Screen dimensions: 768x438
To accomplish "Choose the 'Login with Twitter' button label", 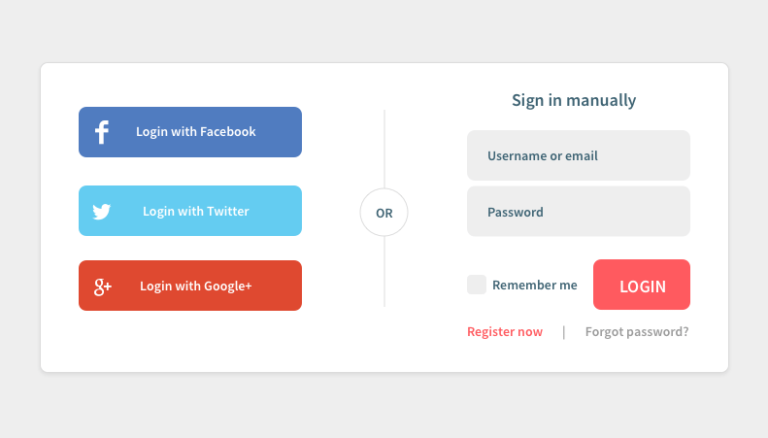I will (196, 211).
